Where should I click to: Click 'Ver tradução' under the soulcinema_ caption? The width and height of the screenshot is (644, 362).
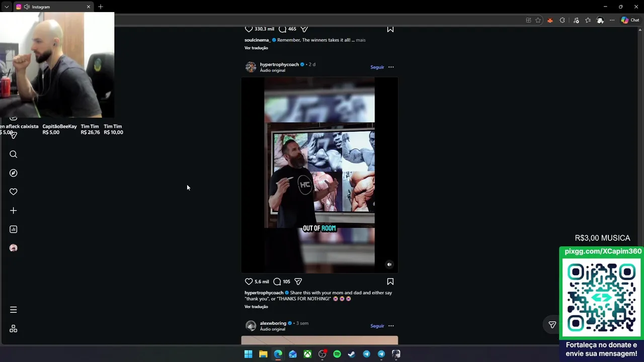256,48
